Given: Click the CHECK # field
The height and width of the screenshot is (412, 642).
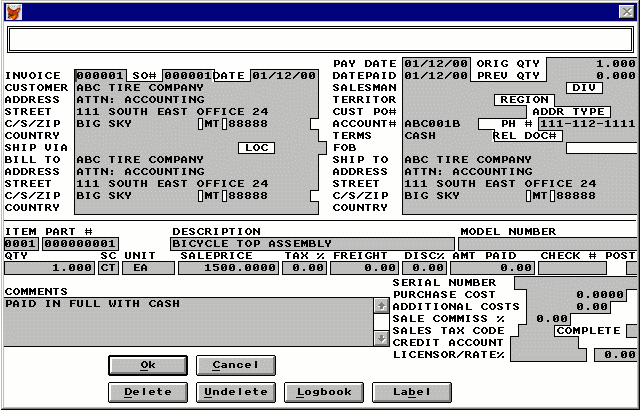Looking at the screenshot, I should [x=572, y=268].
